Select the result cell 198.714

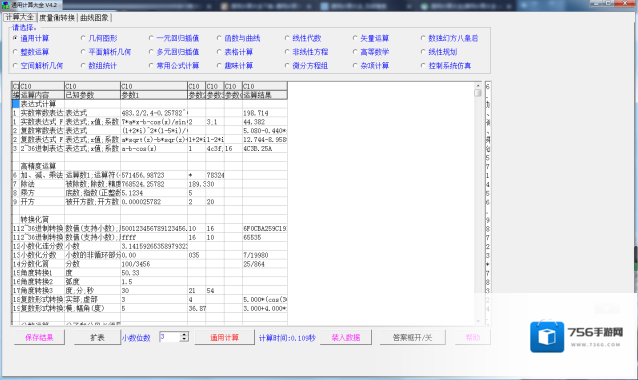coord(265,113)
